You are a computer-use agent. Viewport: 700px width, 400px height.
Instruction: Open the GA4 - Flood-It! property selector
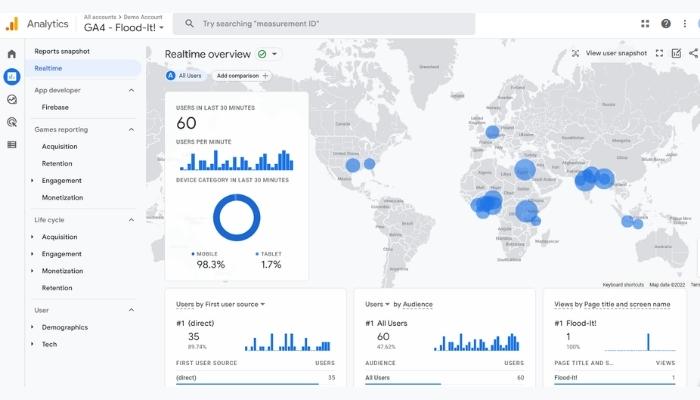click(124, 28)
